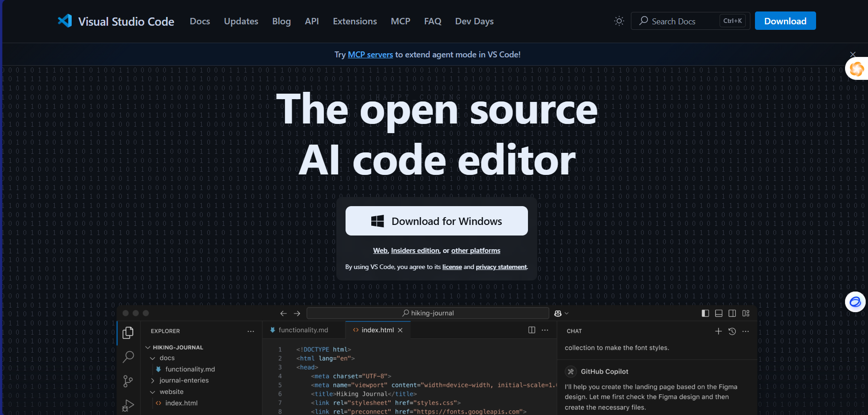Dismiss the MCP servers announcement banner
This screenshot has width=868, height=415.
[853, 55]
